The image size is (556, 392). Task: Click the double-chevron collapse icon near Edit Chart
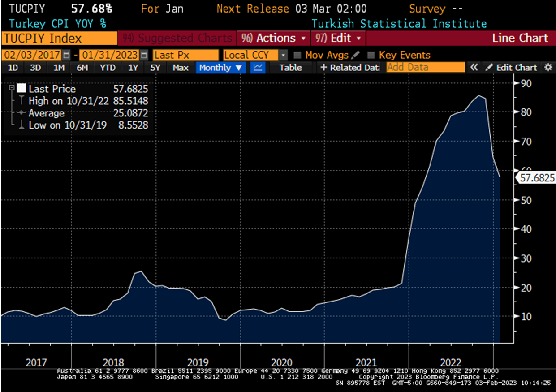point(474,67)
